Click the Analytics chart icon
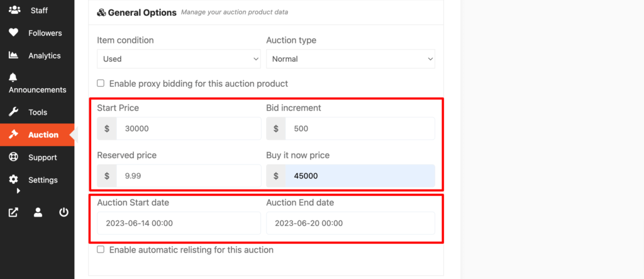This screenshot has width=644, height=279. pyautogui.click(x=13, y=55)
